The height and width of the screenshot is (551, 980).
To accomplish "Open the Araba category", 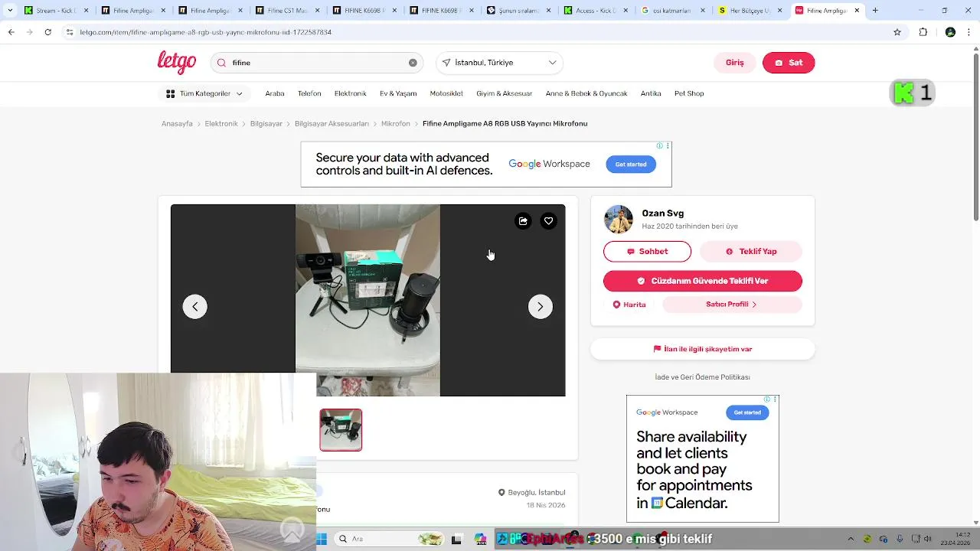I will point(275,93).
